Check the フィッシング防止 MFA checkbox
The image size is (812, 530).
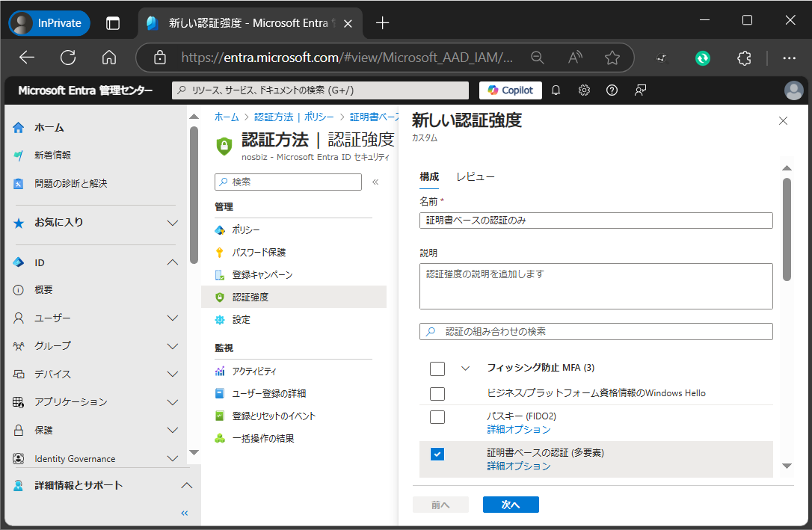pos(437,369)
